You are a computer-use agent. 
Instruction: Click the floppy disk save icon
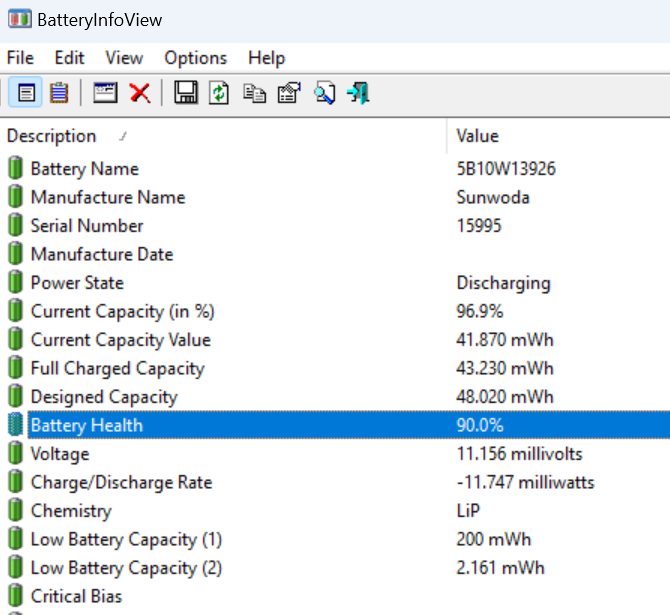point(185,93)
